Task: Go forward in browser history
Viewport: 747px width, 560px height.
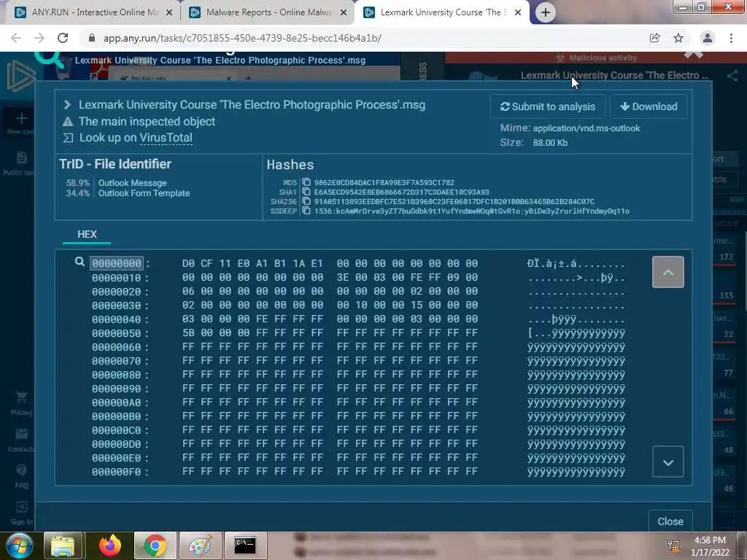Action: (x=39, y=38)
